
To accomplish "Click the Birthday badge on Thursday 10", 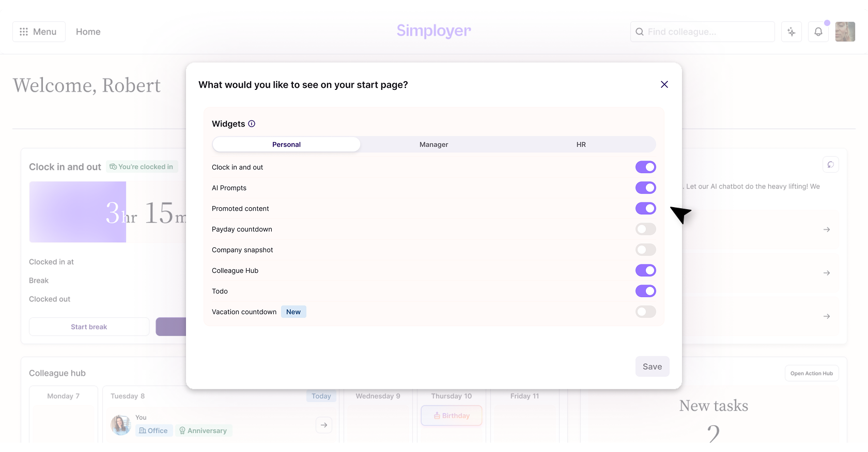I will point(452,415).
